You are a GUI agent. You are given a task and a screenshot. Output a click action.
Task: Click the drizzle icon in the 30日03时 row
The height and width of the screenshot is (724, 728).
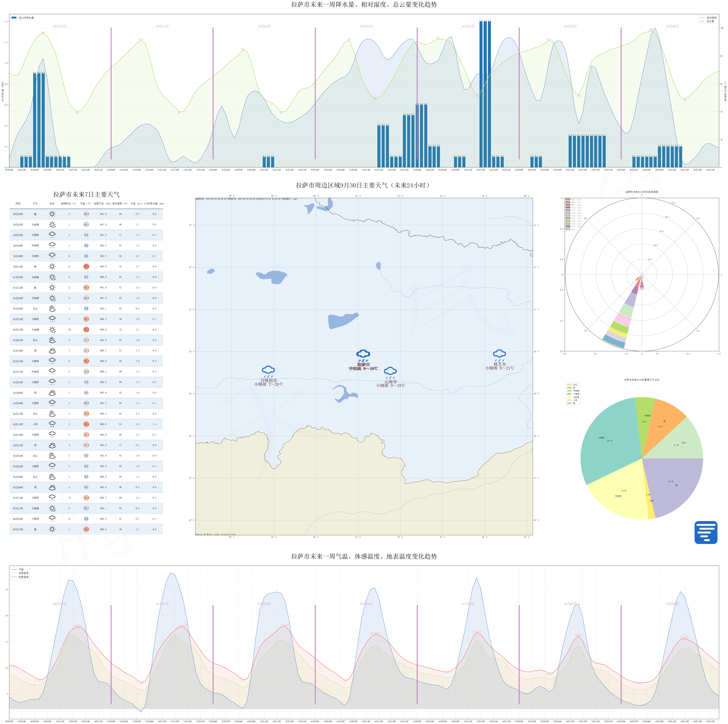point(52,235)
